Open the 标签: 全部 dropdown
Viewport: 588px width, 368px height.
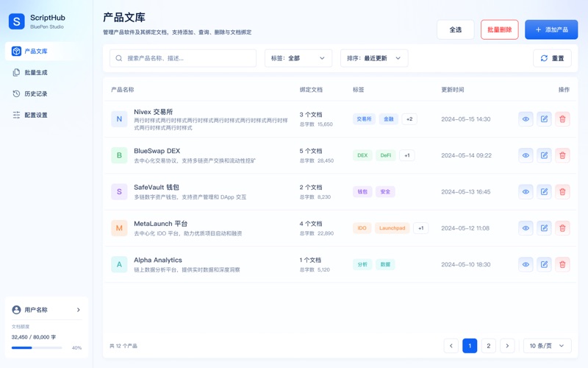298,58
